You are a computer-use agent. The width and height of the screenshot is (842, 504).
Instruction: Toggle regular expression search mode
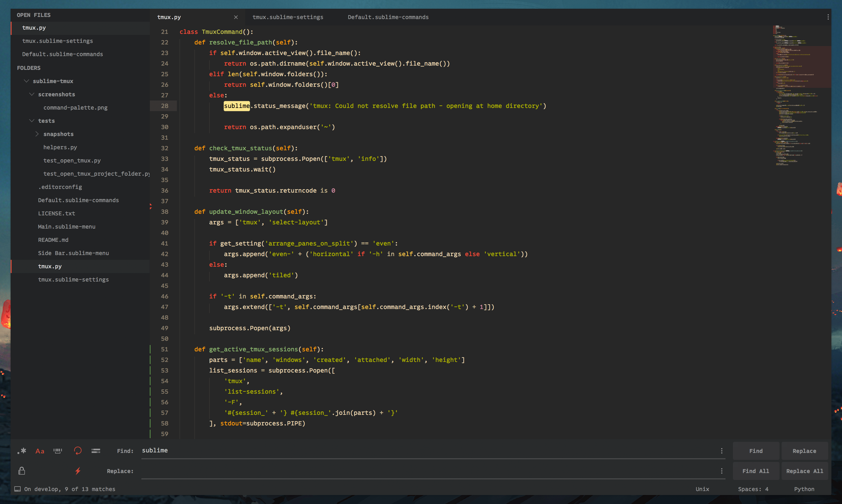(x=22, y=451)
